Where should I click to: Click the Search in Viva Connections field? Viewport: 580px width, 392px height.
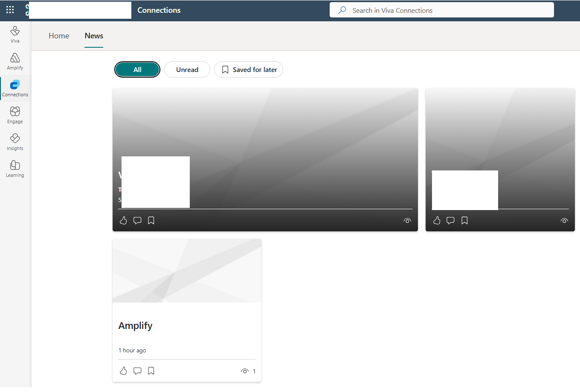442,10
